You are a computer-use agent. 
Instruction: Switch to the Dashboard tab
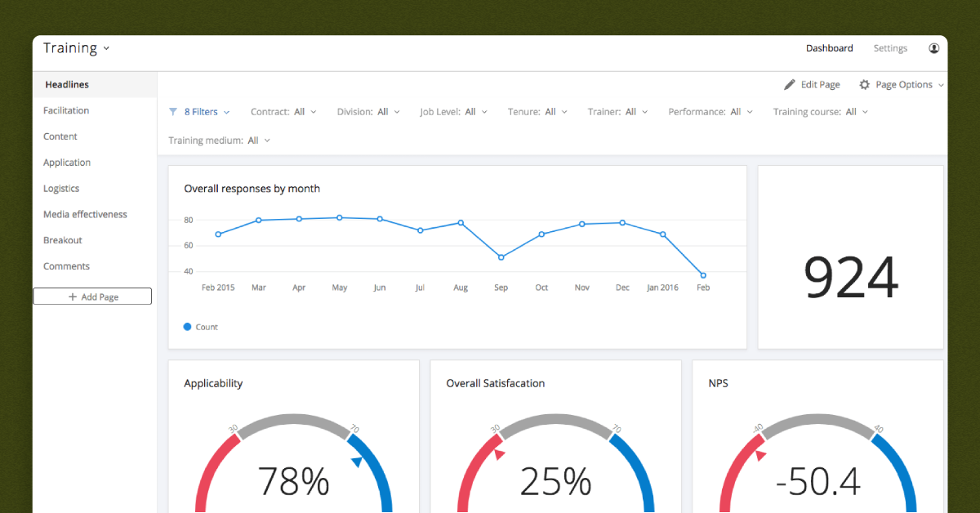pyautogui.click(x=829, y=48)
